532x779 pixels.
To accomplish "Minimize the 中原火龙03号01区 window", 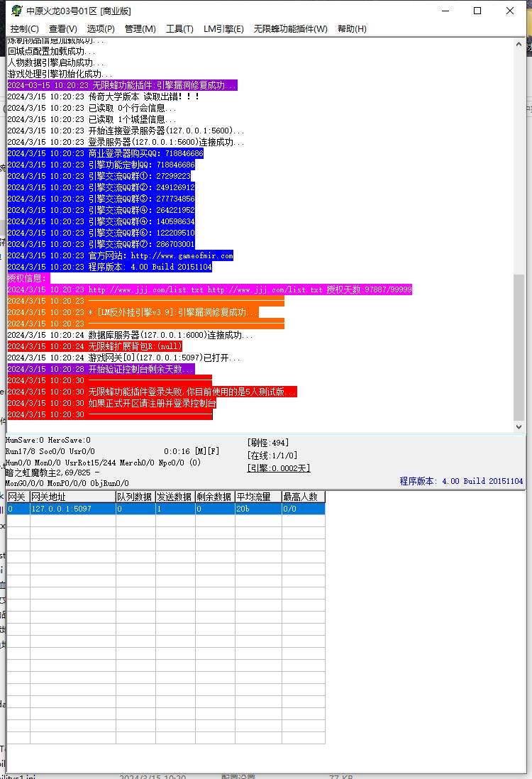I will coord(445,11).
